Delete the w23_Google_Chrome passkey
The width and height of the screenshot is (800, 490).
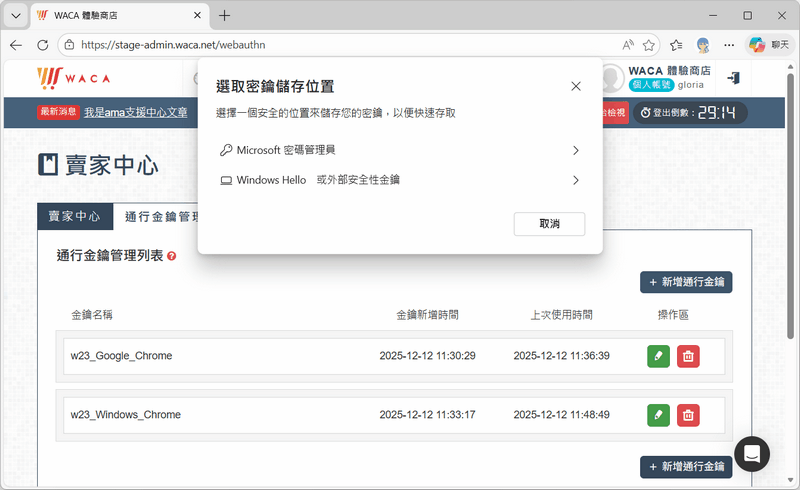coord(688,356)
